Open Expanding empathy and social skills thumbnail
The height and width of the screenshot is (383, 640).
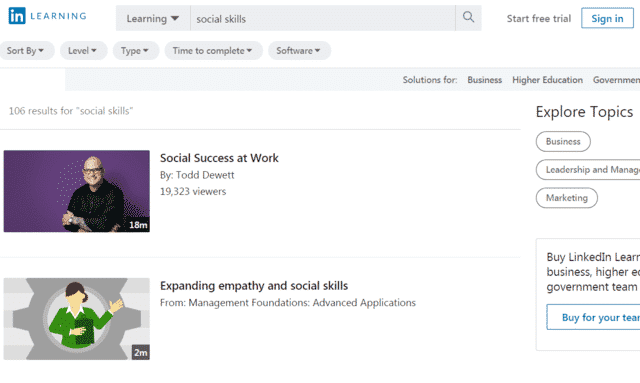[x=77, y=319]
